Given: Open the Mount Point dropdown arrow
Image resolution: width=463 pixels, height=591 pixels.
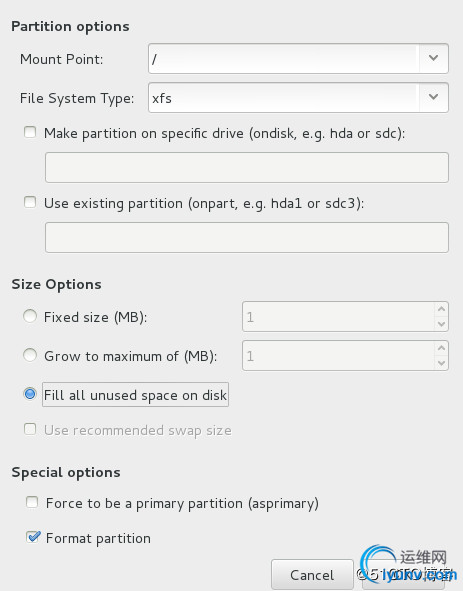Looking at the screenshot, I should (434, 58).
